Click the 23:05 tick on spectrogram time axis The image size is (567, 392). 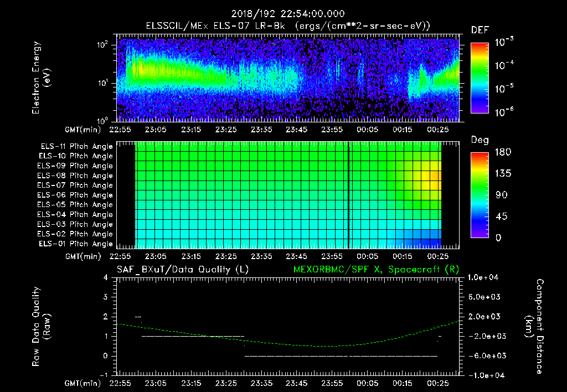coord(156,130)
